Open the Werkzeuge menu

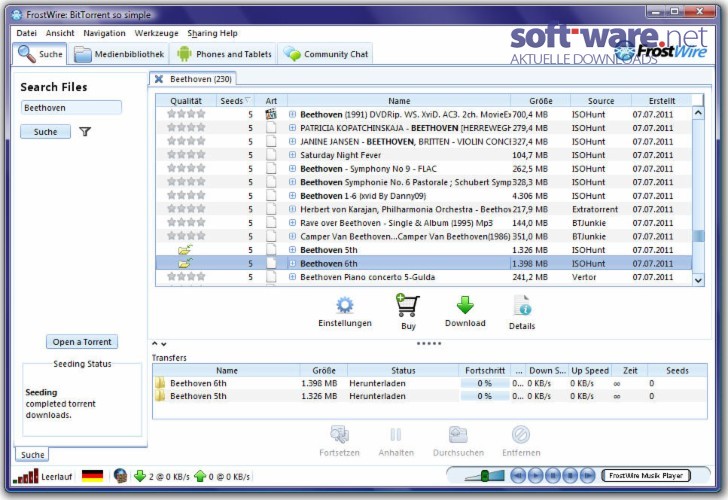click(x=156, y=33)
